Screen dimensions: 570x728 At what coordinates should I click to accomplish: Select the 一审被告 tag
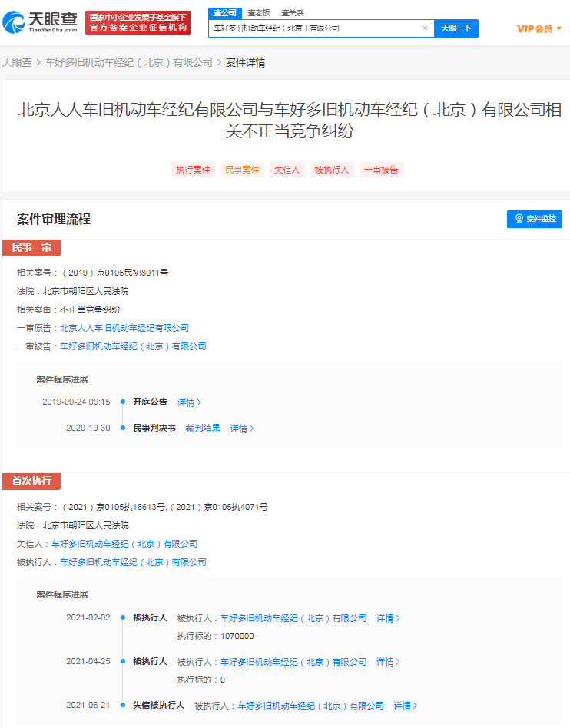[x=381, y=170]
